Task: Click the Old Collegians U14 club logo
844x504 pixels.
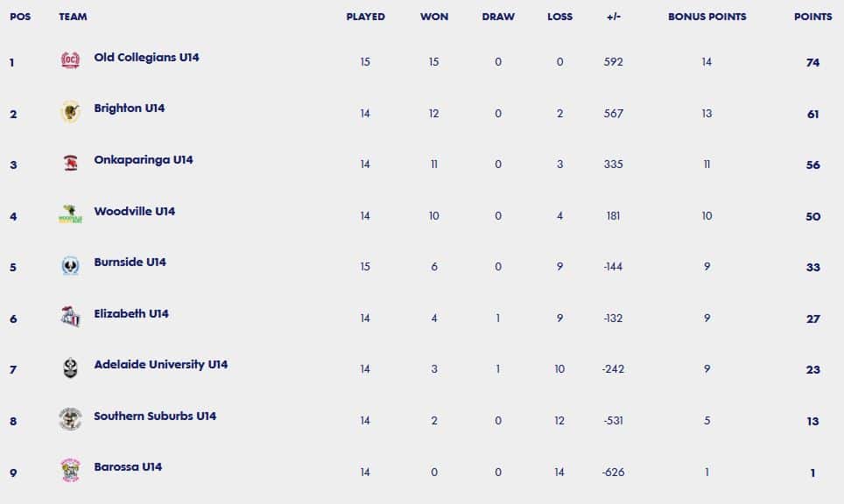Action: 71,59
